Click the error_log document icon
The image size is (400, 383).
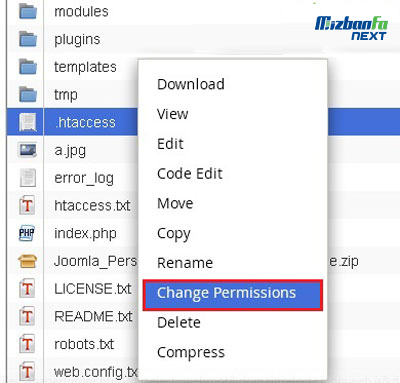point(28,178)
